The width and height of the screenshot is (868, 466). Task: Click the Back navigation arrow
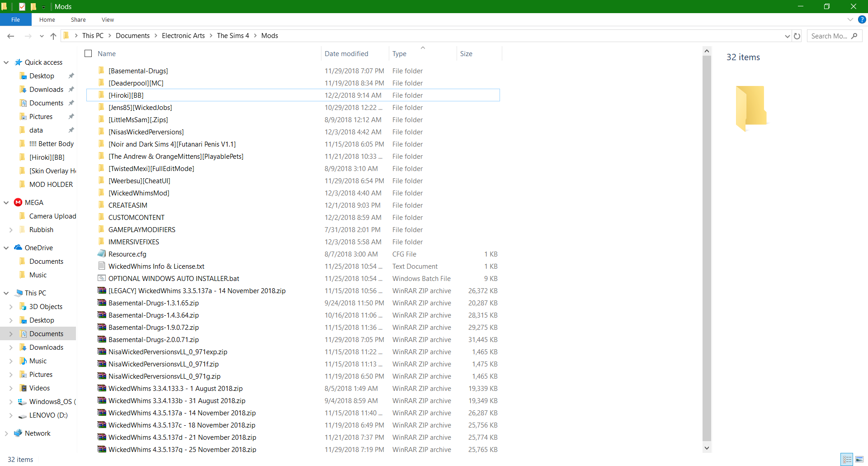click(11, 36)
